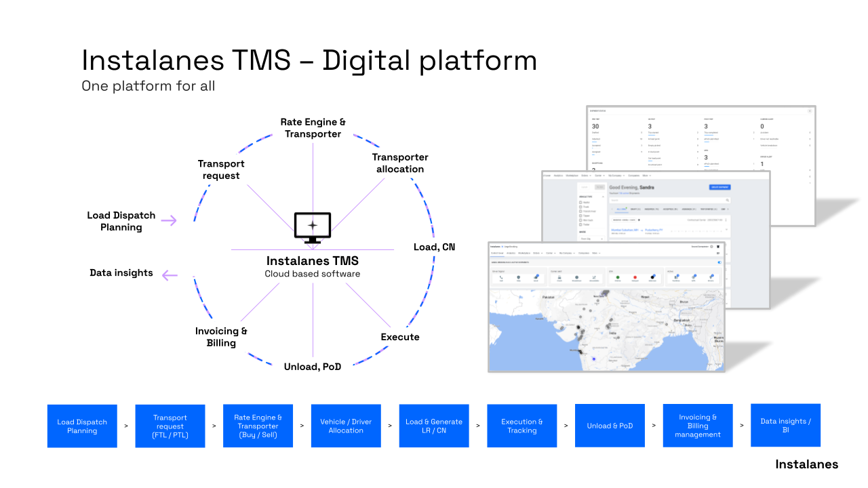Image resolution: width=868 pixels, height=488 pixels.
Task: Collapse the Vehicle Type filter section
Action: [x=602, y=197]
